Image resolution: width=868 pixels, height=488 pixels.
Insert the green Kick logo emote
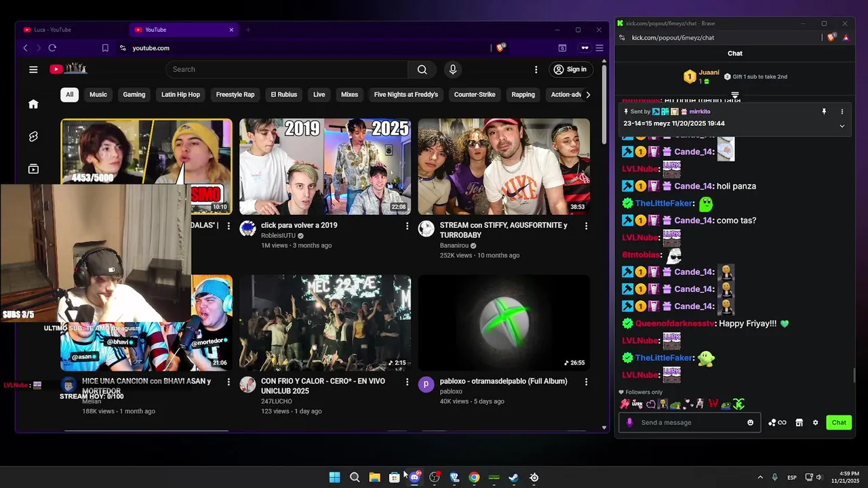[739, 404]
